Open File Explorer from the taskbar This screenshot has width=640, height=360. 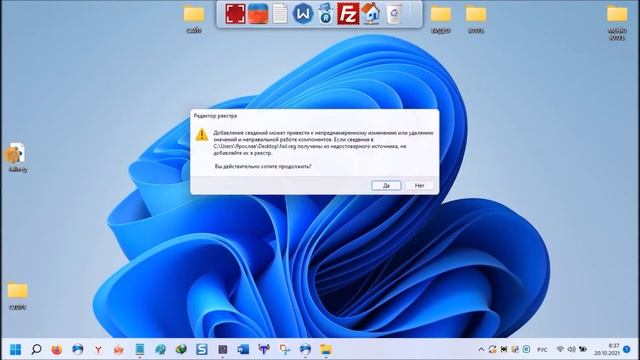[x=326, y=349]
